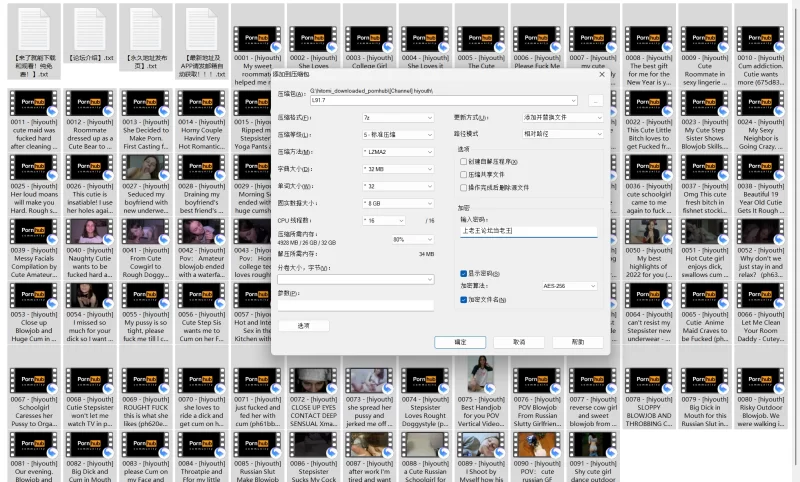
Task: Open the memory usage 80% dropdown
Action: 412,239
